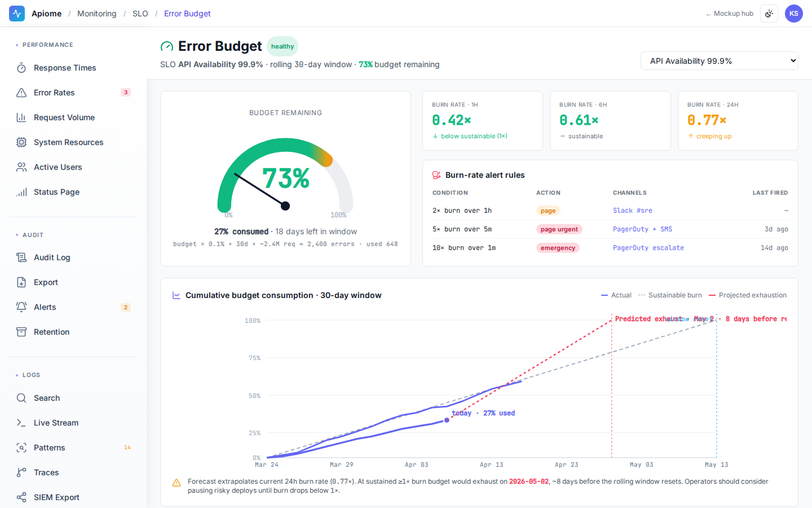The image size is (812, 508).
Task: Click the Export file download icon
Action: tap(21, 282)
